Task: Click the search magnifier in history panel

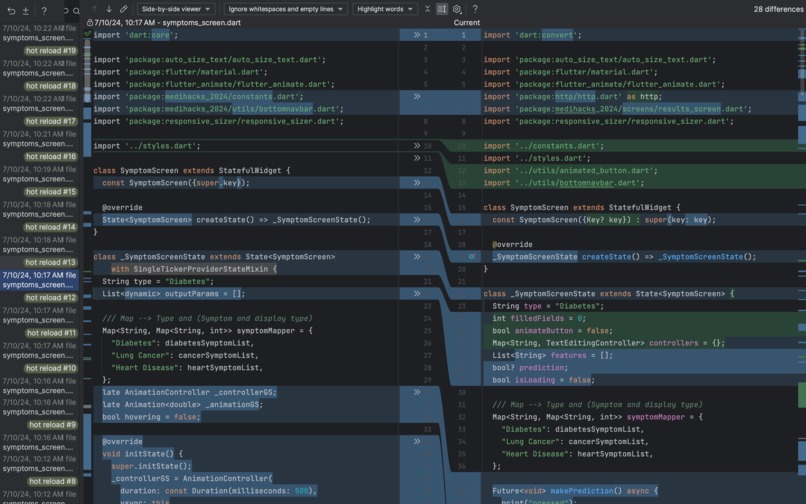Action: [76, 11]
